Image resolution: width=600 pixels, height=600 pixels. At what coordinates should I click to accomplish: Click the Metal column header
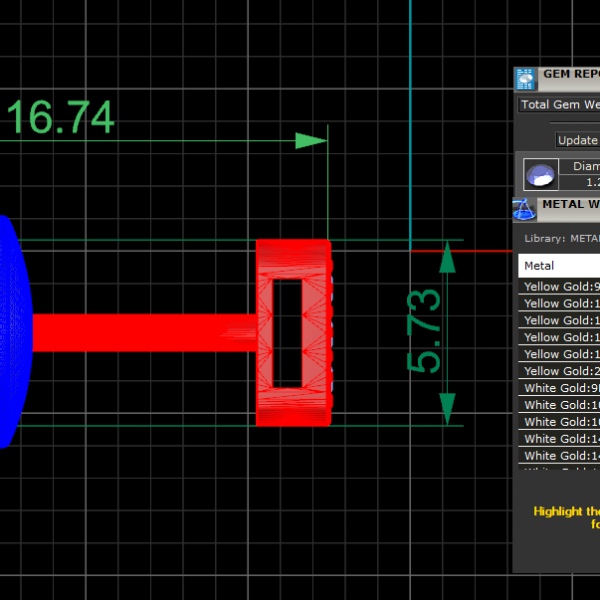(559, 266)
